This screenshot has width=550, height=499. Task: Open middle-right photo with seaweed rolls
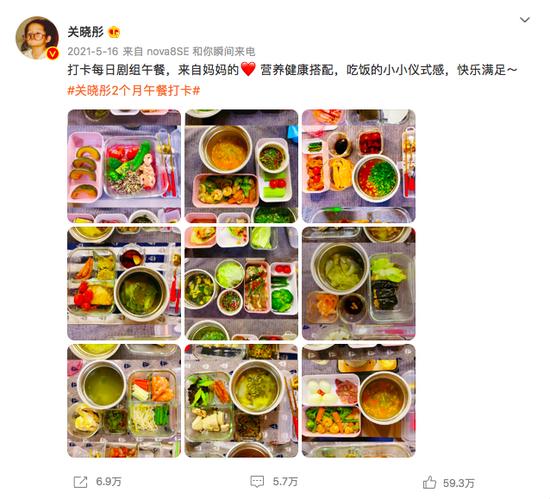[359, 283]
